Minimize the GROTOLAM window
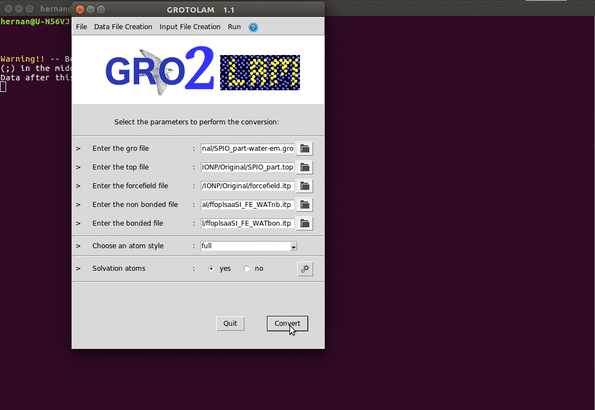 [x=90, y=9]
